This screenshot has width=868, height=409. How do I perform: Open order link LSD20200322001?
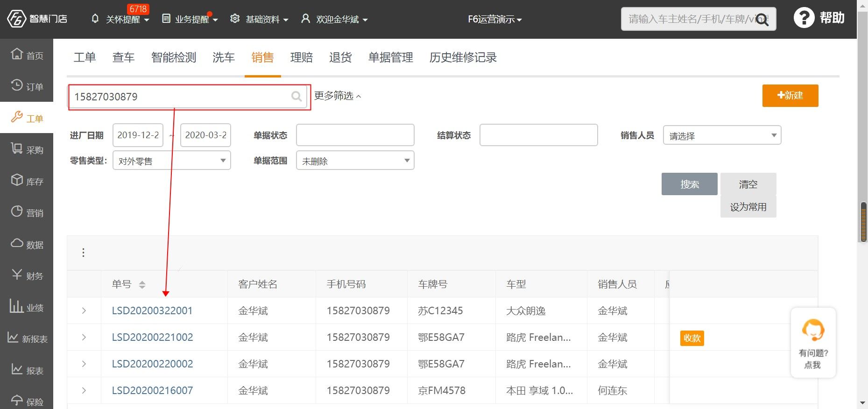(x=152, y=310)
